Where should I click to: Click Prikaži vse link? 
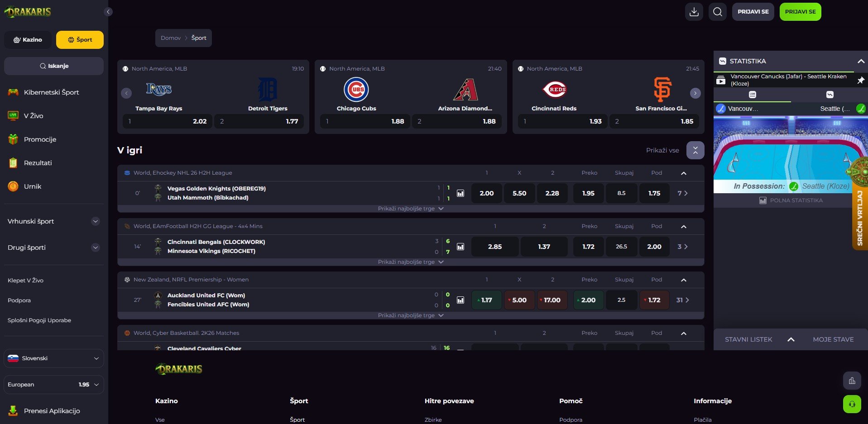click(662, 150)
